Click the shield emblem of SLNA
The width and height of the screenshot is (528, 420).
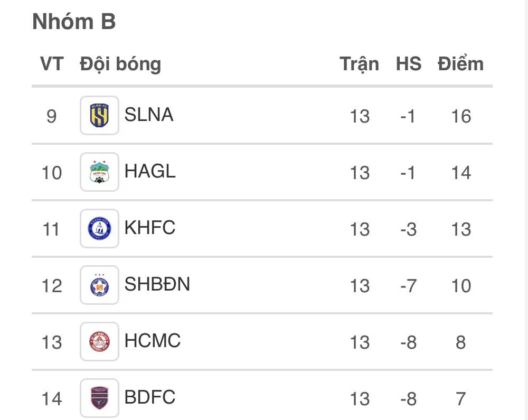click(99, 116)
